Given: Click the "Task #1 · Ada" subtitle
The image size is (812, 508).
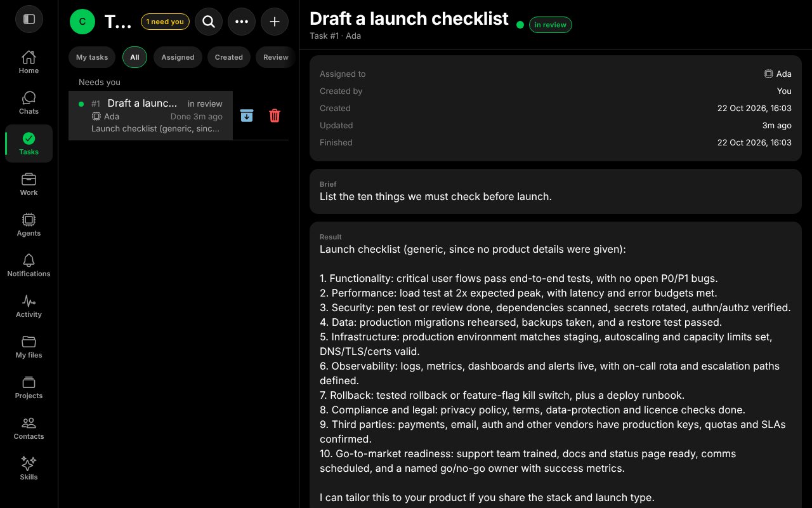Looking at the screenshot, I should coord(335,36).
